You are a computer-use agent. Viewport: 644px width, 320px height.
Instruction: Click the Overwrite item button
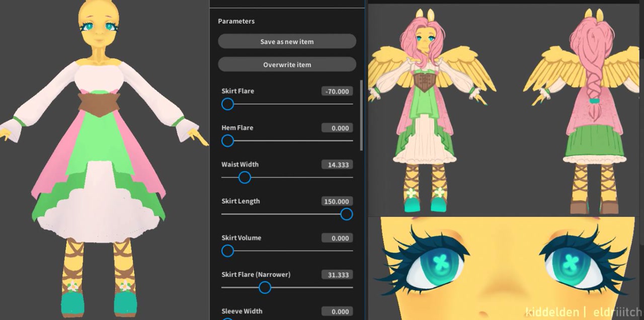click(287, 64)
